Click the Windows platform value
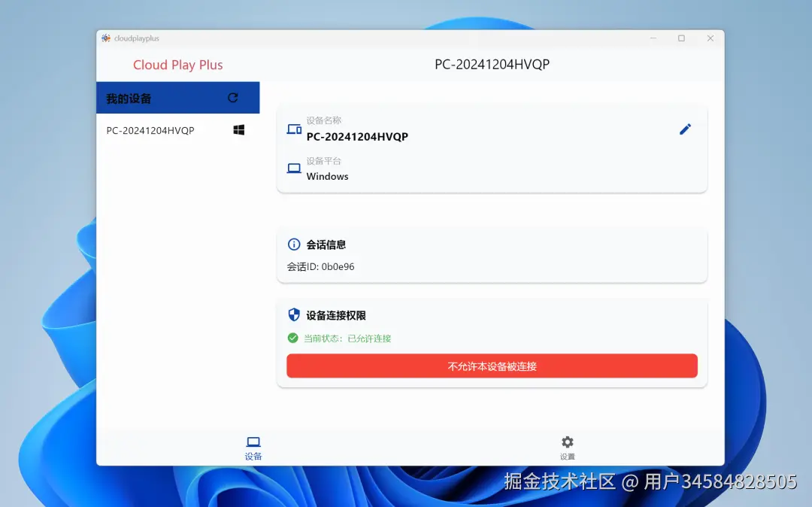This screenshot has width=812, height=507. (x=327, y=176)
